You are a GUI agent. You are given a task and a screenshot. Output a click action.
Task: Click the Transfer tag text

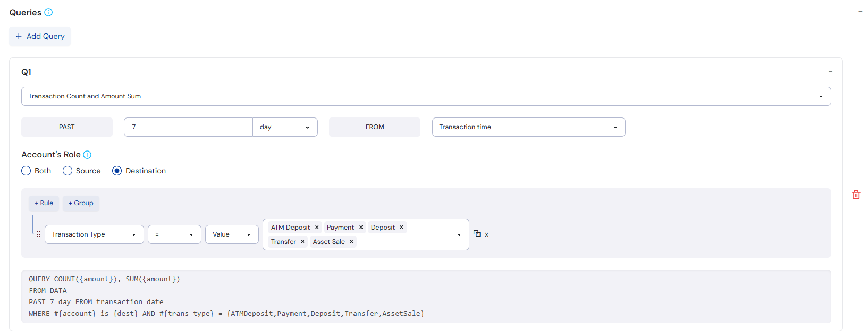[x=283, y=242]
